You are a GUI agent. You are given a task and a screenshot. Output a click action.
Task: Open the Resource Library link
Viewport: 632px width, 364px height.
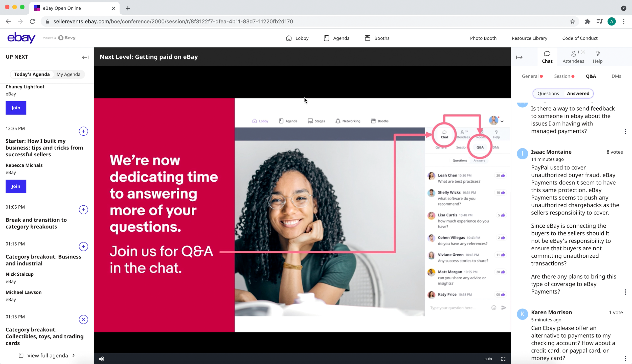(x=529, y=38)
